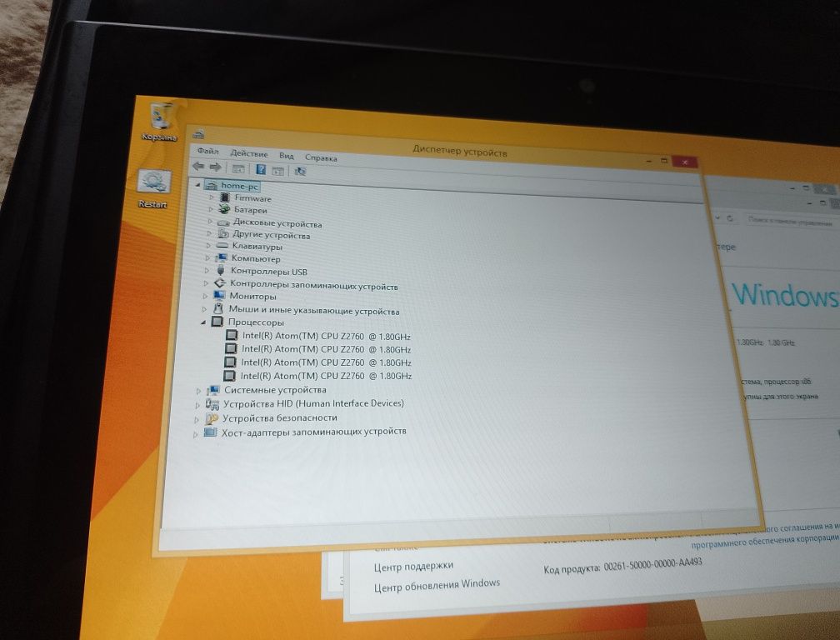Open the Файл menu

point(207,151)
